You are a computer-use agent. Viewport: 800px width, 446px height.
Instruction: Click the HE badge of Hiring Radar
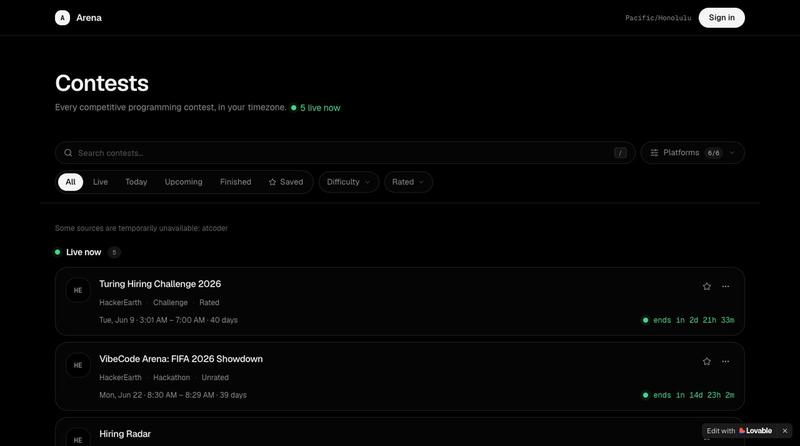pos(78,439)
